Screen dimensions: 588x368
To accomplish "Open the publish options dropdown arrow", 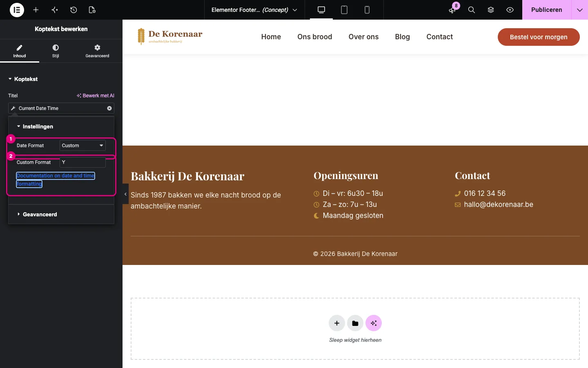I will tap(580, 10).
